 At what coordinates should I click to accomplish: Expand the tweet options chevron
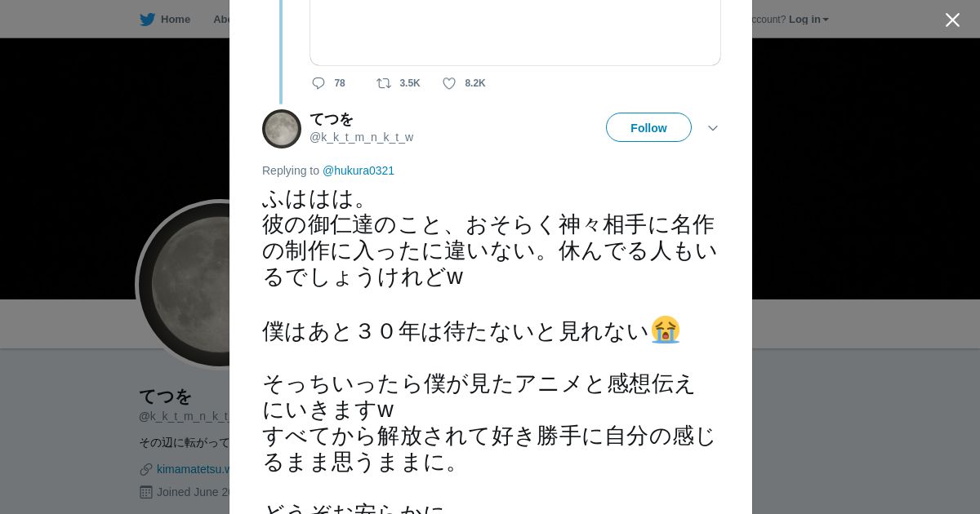(713, 128)
